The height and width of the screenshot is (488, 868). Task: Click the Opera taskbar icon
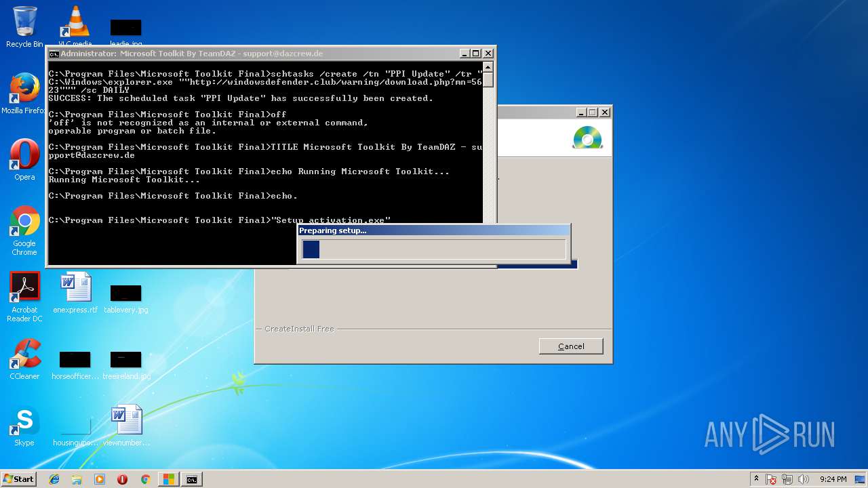[x=122, y=479]
